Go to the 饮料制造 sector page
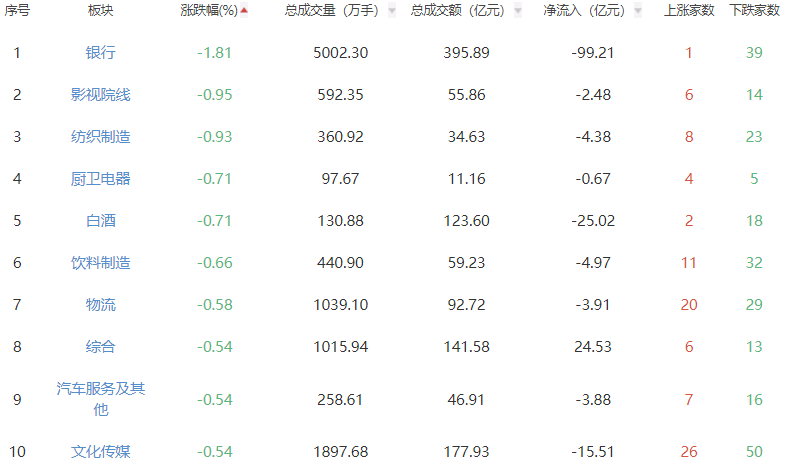 click(100, 262)
